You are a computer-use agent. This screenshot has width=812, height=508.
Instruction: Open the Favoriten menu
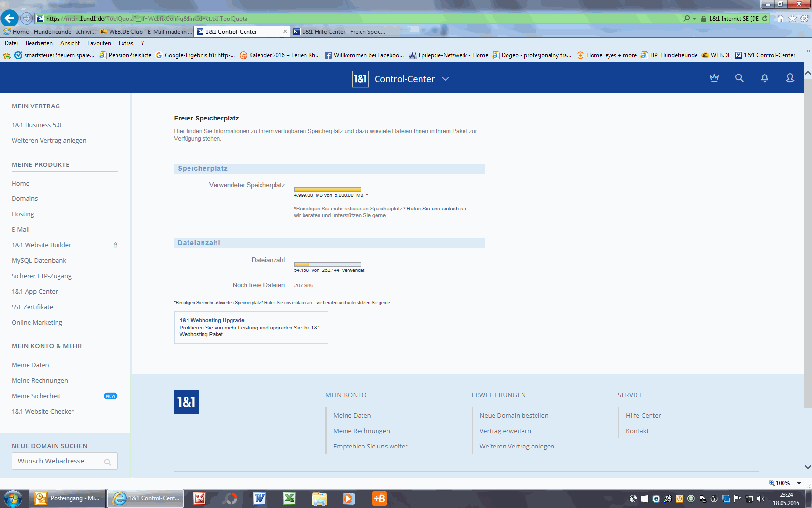pos(99,43)
